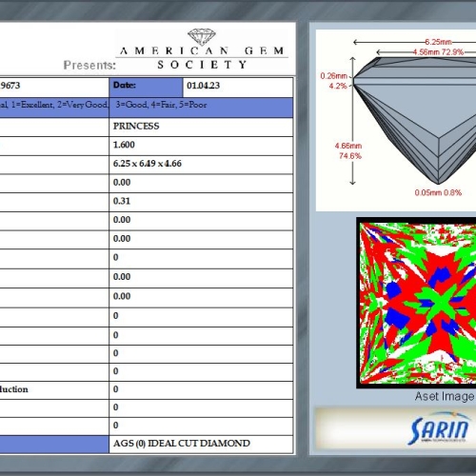Click the 0.31 value cell
This screenshot has width=476, height=476.
(201, 202)
